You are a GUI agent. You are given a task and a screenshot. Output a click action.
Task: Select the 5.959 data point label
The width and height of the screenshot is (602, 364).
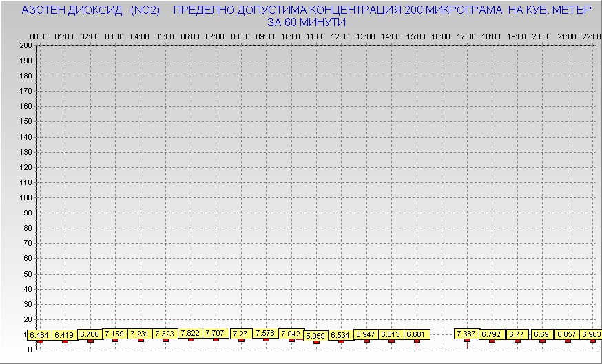pos(315,335)
